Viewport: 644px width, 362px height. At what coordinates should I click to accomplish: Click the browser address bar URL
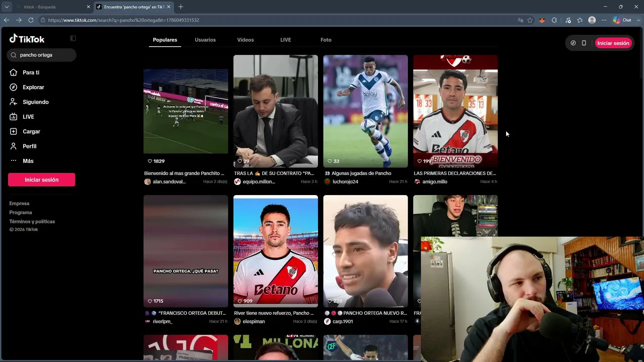click(x=123, y=20)
